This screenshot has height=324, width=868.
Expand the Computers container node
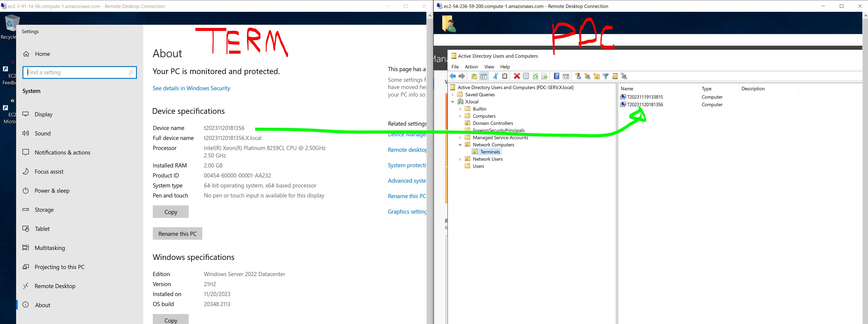click(x=460, y=116)
